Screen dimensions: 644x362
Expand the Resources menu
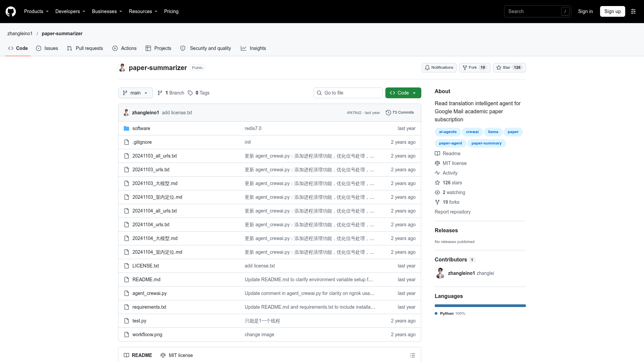143,11
